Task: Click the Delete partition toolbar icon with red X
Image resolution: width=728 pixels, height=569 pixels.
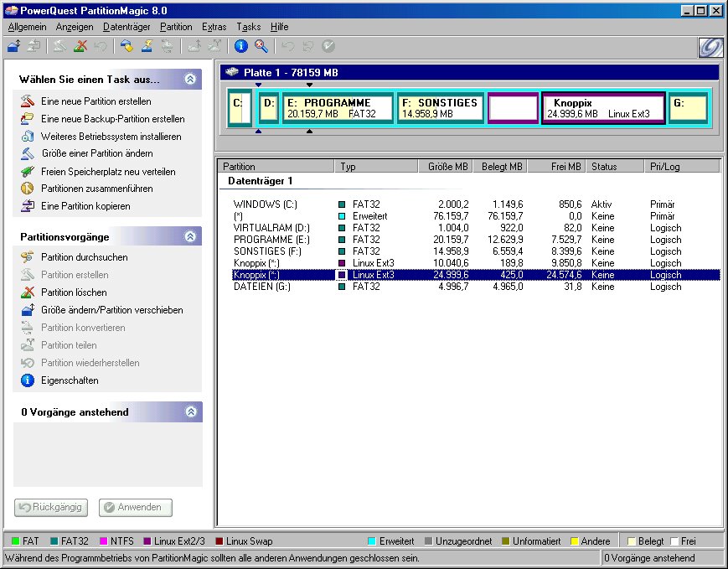Action: pyautogui.click(x=80, y=46)
